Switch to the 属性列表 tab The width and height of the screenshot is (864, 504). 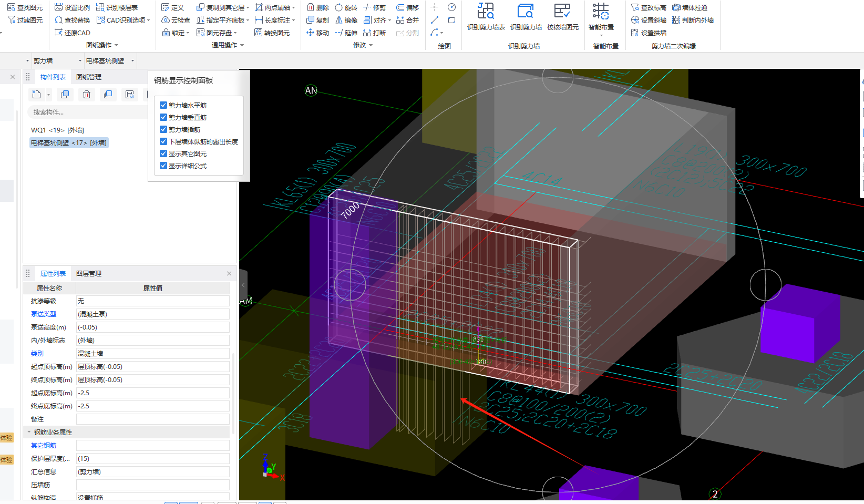coord(53,273)
